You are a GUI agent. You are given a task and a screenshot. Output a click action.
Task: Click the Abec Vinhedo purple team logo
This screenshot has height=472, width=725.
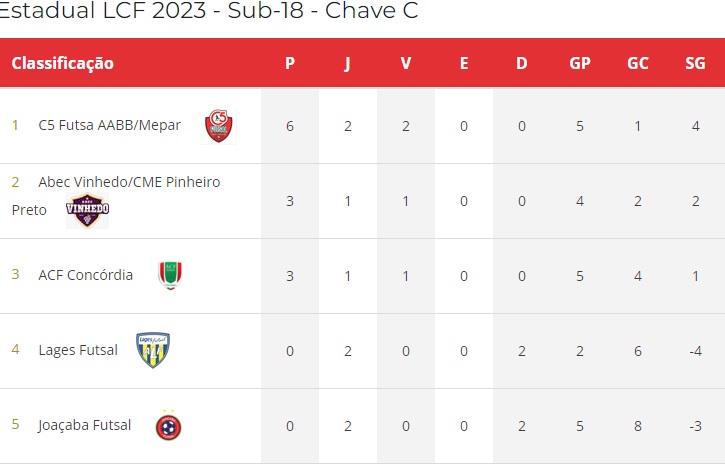tap(87, 210)
